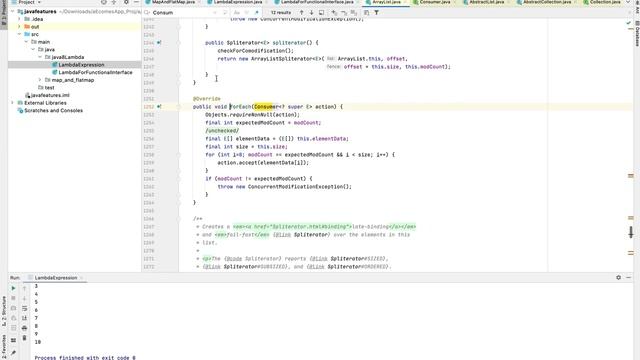Select LambdaForFunctionalInterface in project tree

tap(95, 72)
